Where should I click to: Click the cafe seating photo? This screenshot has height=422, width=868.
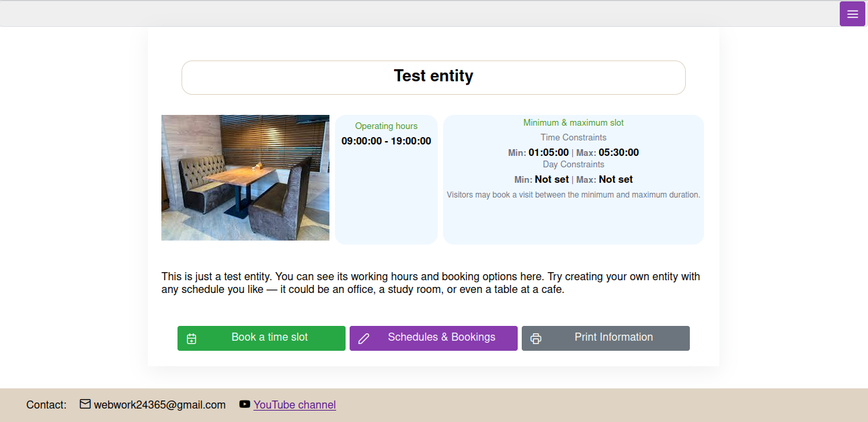click(x=245, y=177)
